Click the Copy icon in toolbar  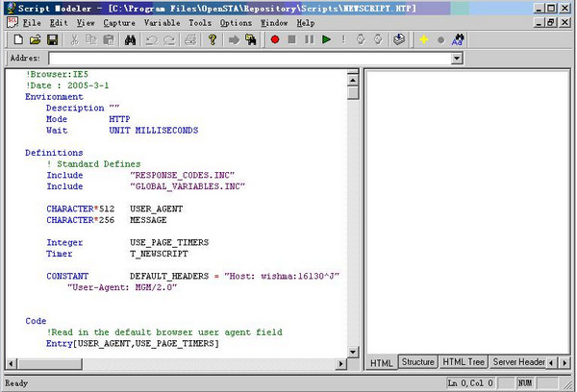click(88, 39)
